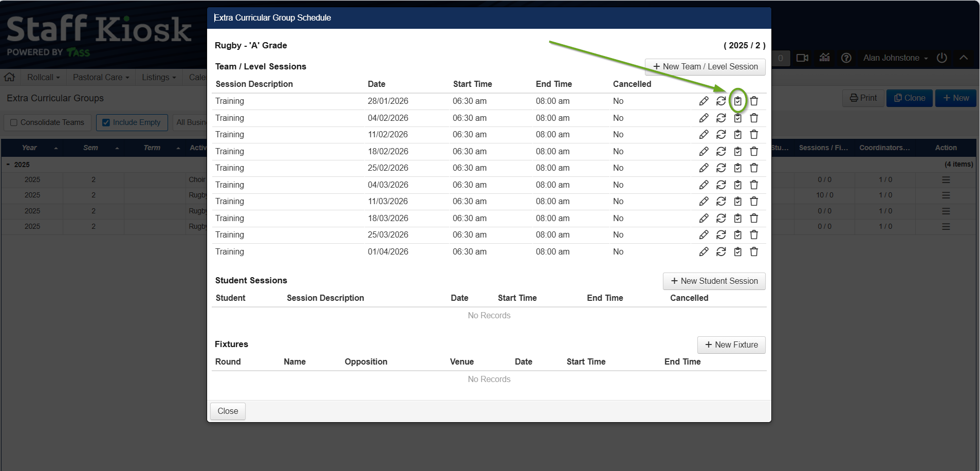The width and height of the screenshot is (980, 471).
Task: Click the refresh icon for 04/02/2026 session
Action: coord(721,118)
